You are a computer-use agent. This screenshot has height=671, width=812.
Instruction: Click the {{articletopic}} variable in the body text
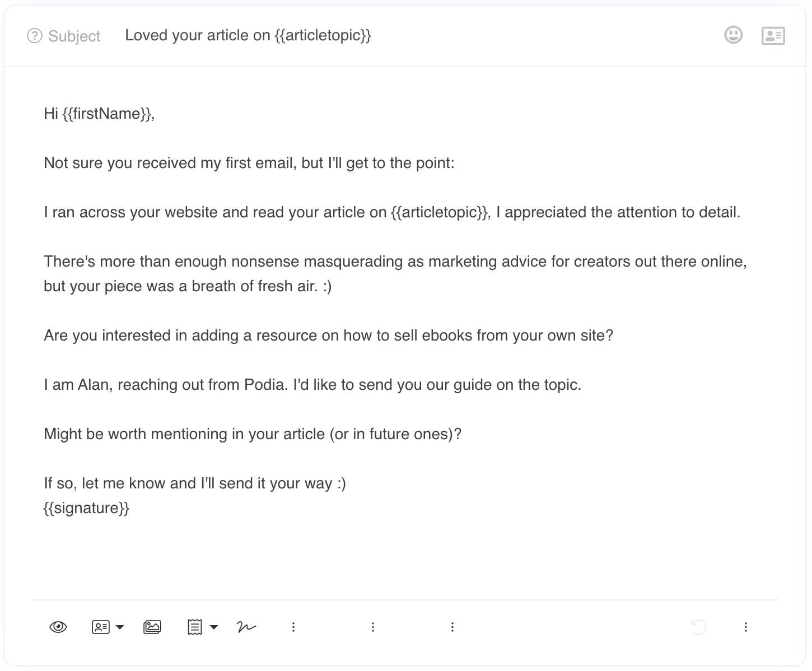(x=440, y=212)
